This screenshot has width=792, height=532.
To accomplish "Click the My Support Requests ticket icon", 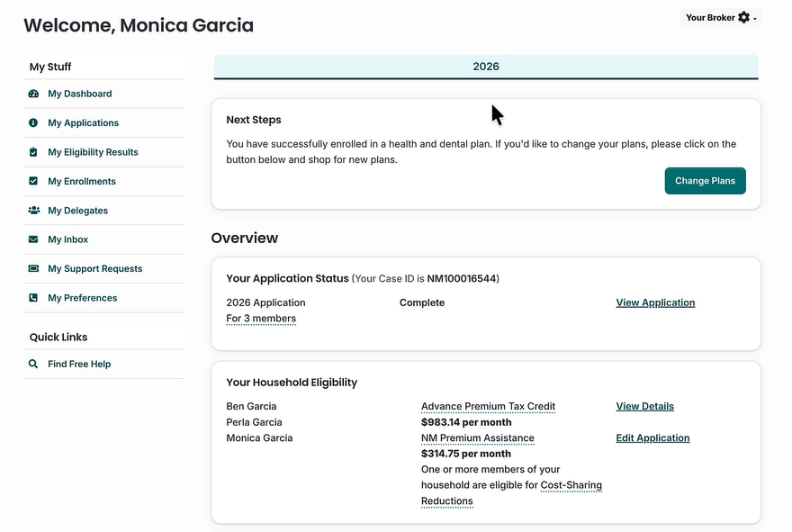I will pyautogui.click(x=33, y=269).
